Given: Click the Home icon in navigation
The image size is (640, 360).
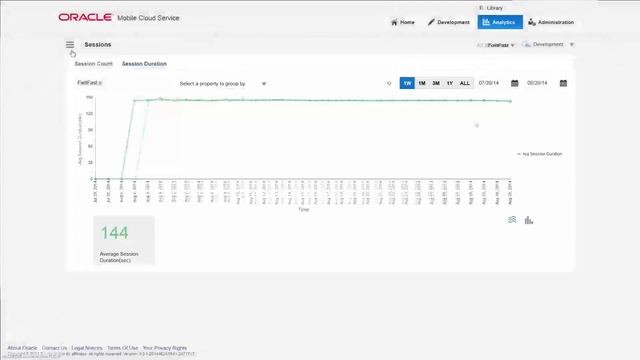Looking at the screenshot, I should pyautogui.click(x=394, y=22).
